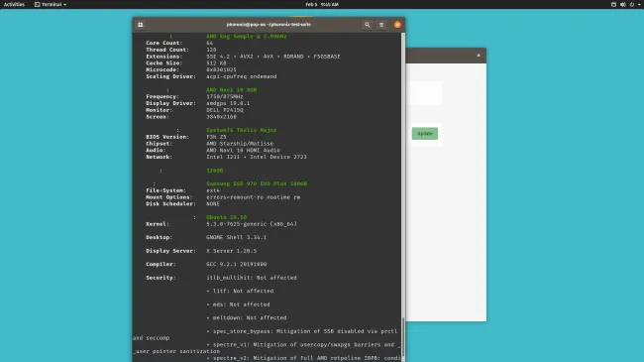Click the 'Mount Options:' line
Viewport: 644px width, 362px height.
click(223, 197)
